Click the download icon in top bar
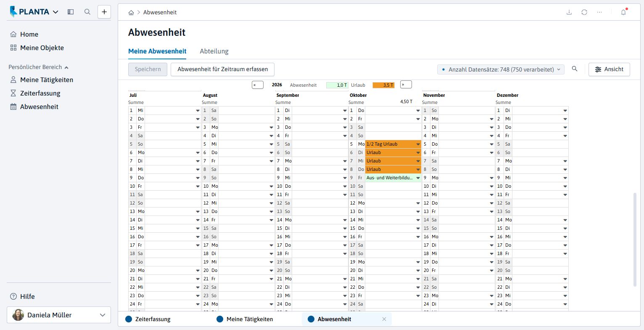Viewport: 644px width, 330px height. click(569, 12)
